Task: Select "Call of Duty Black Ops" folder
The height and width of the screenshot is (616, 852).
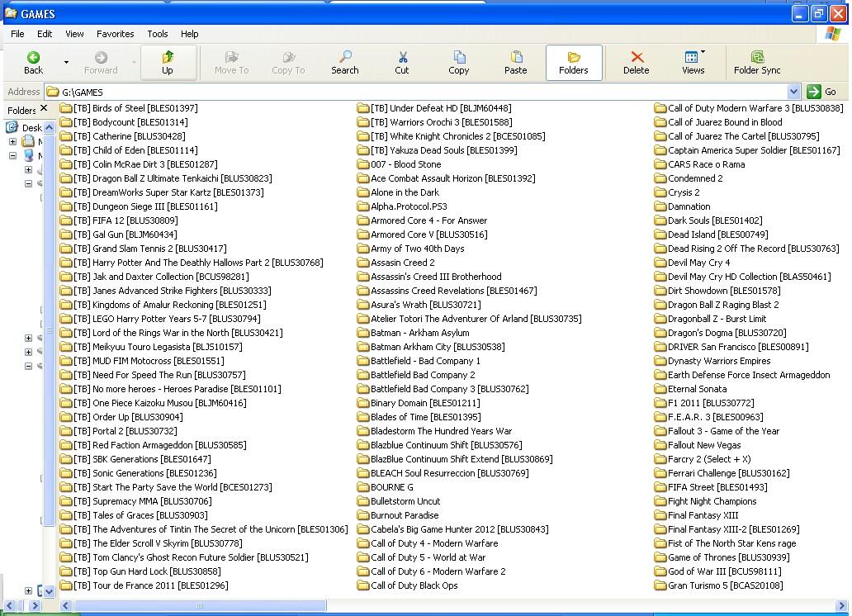Action: point(414,585)
